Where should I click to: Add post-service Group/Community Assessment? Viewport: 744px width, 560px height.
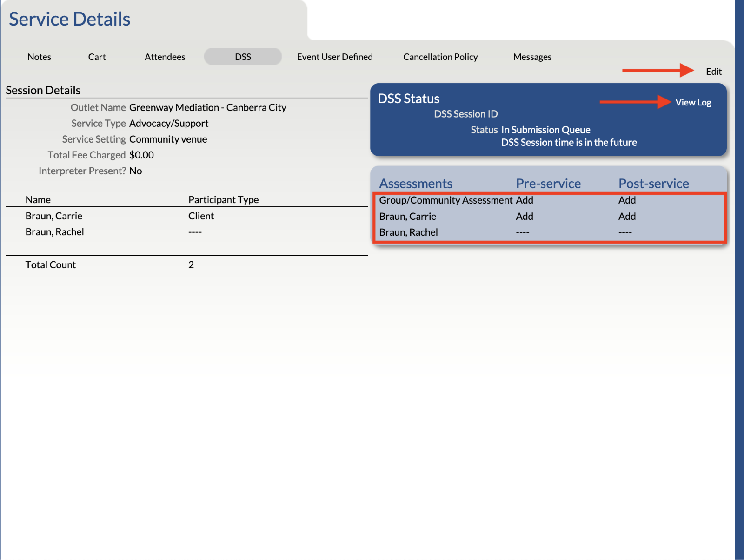click(627, 200)
